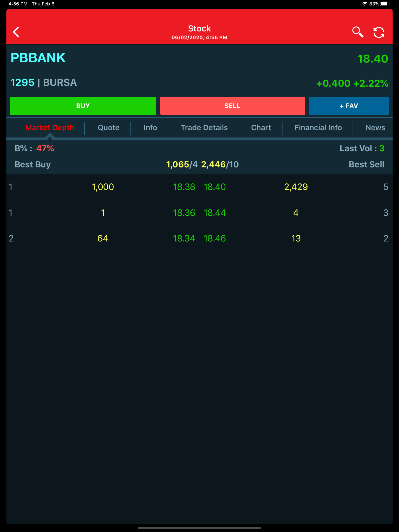Tap the Wi-Fi status icon
The image size is (399, 532).
(x=365, y=4)
